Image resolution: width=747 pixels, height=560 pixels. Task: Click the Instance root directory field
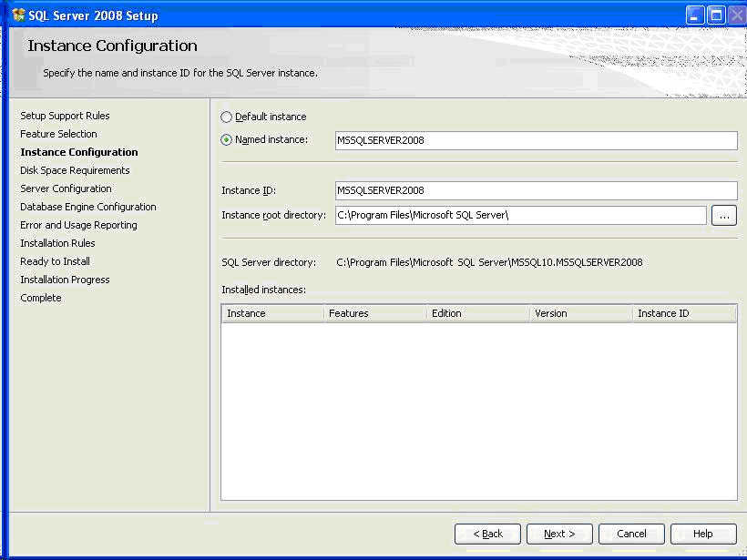click(x=520, y=215)
